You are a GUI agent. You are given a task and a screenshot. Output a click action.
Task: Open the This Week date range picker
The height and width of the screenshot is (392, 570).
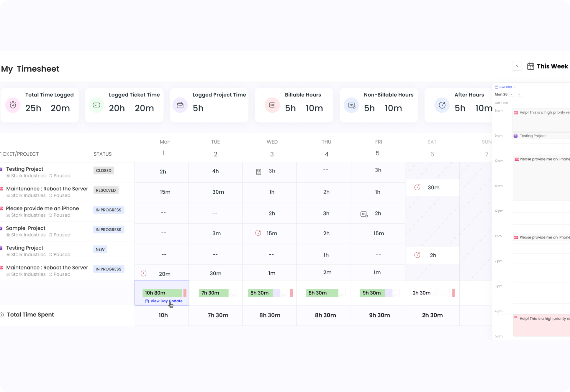[548, 66]
